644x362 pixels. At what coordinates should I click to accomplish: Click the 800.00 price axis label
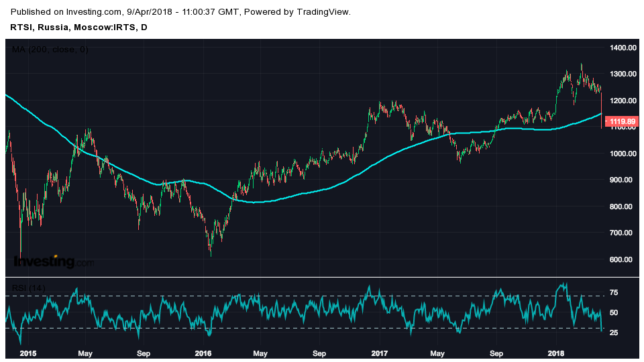point(623,206)
